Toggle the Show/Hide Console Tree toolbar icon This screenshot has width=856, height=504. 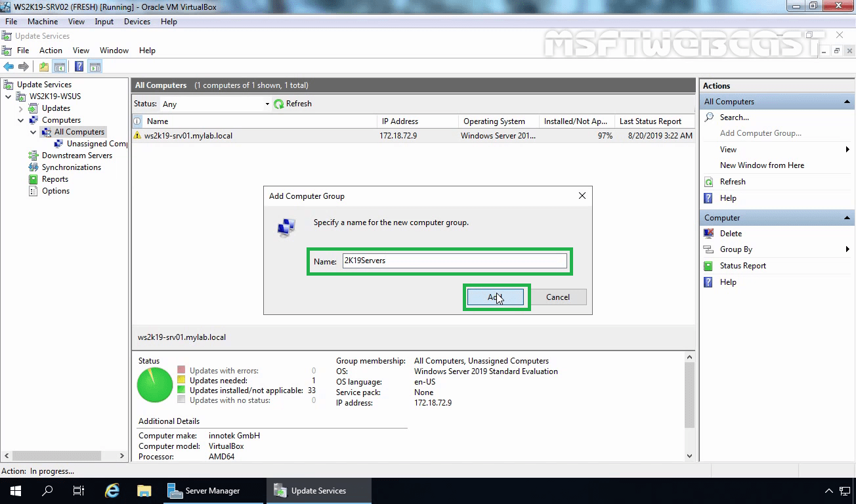(60, 66)
